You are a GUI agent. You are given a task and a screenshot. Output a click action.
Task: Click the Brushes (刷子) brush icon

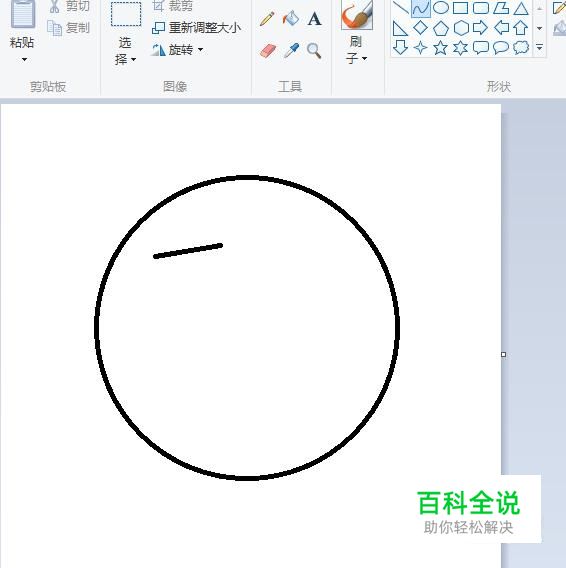(357, 14)
